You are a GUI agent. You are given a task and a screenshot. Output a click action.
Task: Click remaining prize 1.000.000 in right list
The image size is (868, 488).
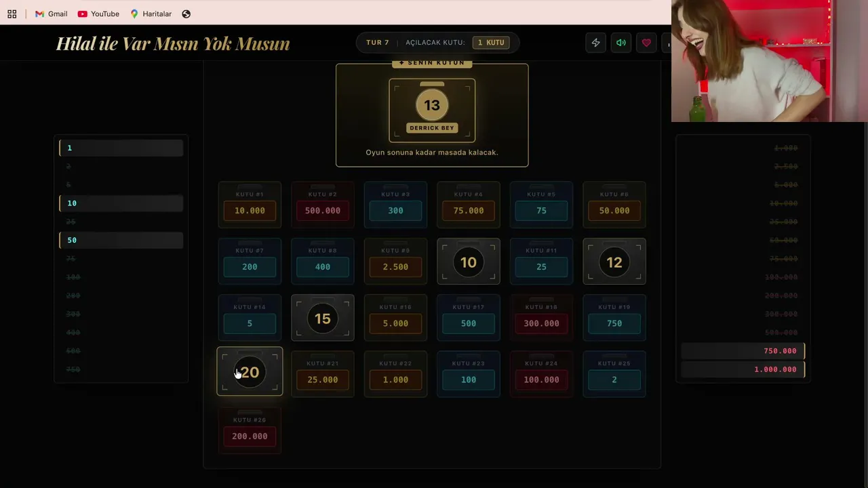pos(743,369)
